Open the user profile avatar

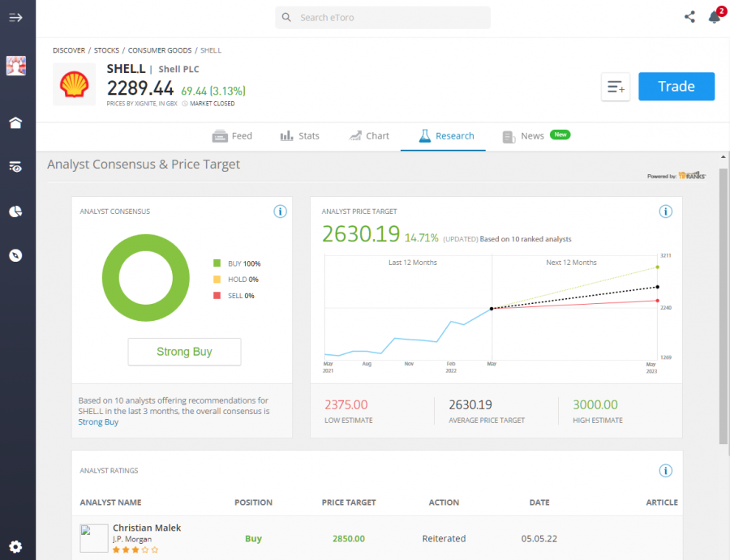pyautogui.click(x=16, y=66)
